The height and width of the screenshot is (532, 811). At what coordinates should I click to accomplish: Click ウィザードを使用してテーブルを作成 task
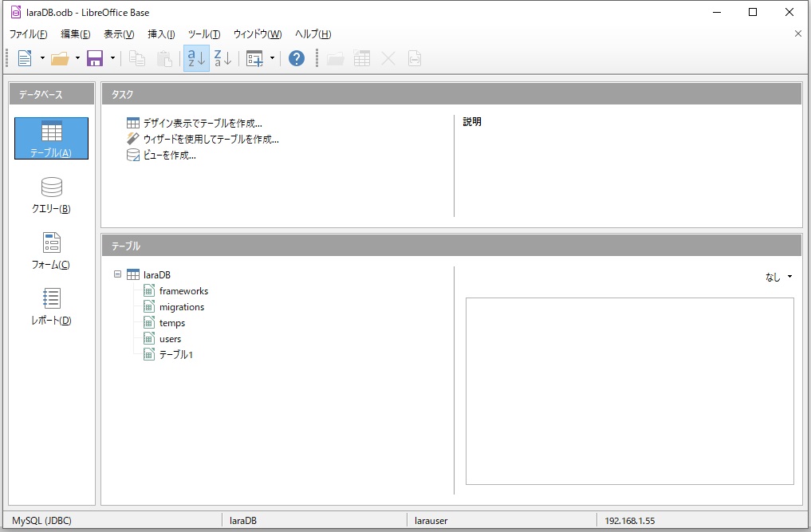211,139
